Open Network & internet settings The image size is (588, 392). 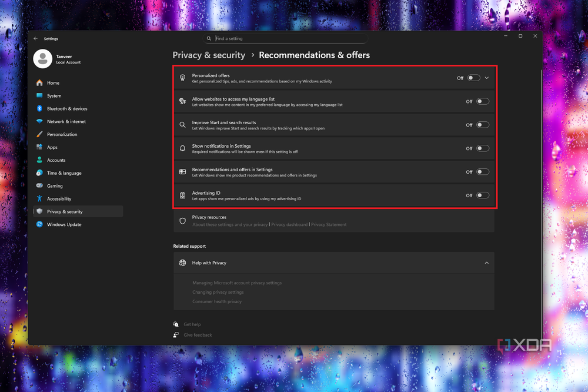point(78,121)
